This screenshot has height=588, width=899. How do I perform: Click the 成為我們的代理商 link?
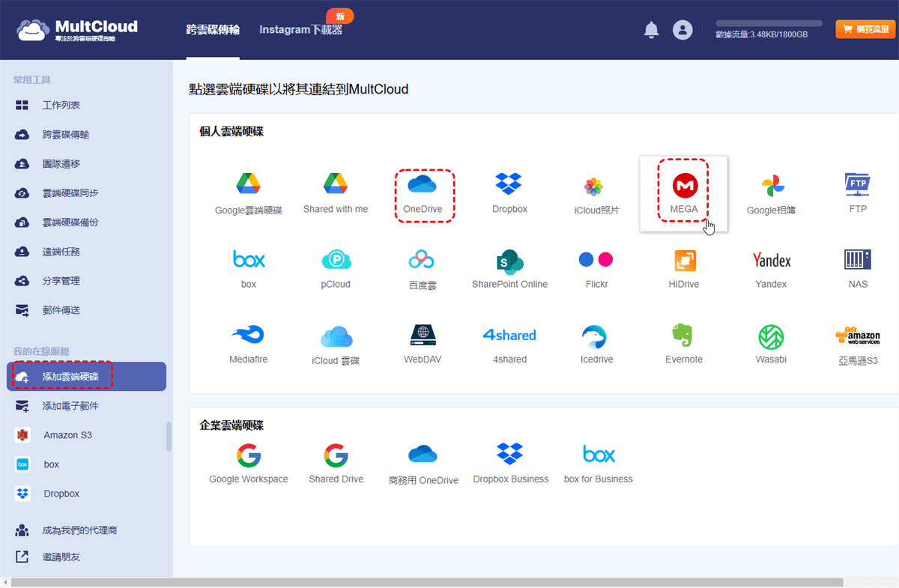tap(79, 530)
